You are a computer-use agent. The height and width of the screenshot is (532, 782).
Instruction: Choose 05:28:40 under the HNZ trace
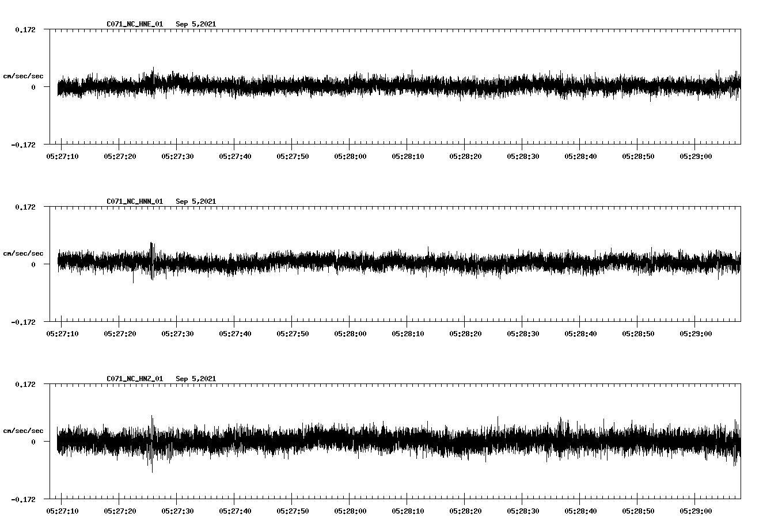tap(581, 511)
